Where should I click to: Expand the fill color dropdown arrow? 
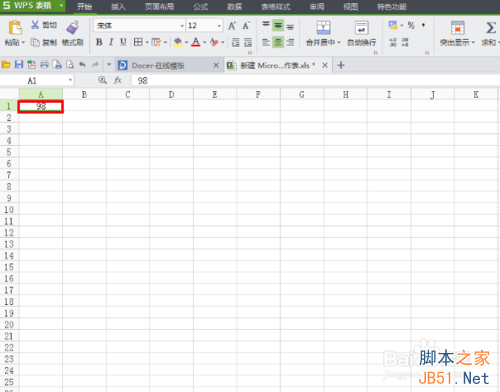coord(186,42)
